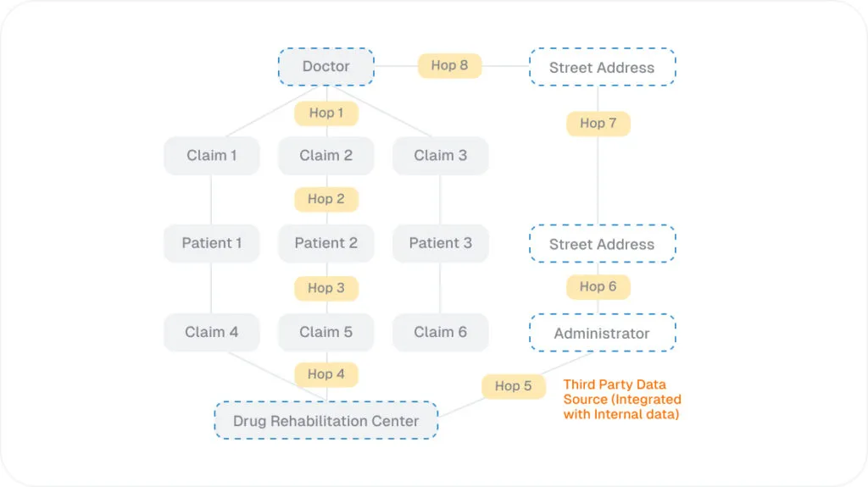Select the Administrator node
This screenshot has height=487, width=868.
click(x=603, y=333)
